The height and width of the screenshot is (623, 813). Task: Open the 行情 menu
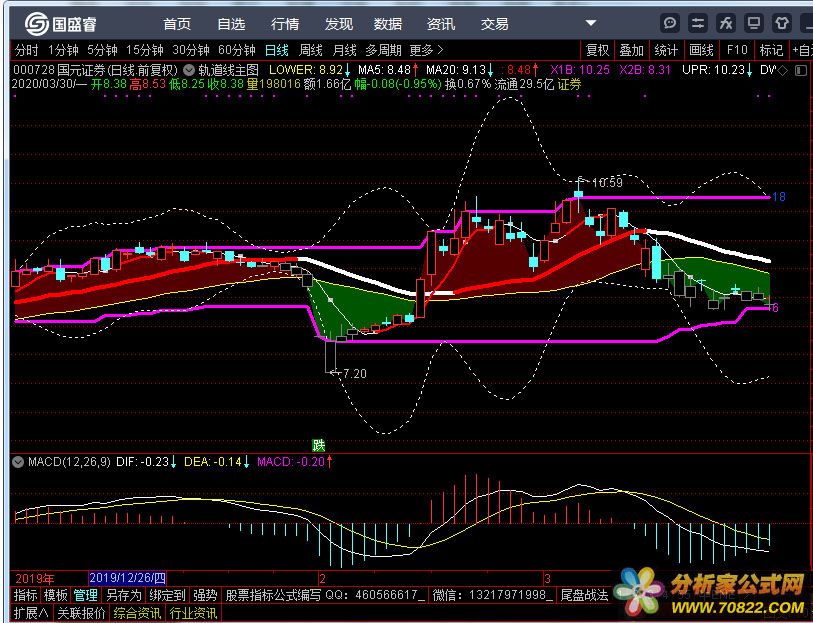tap(284, 23)
